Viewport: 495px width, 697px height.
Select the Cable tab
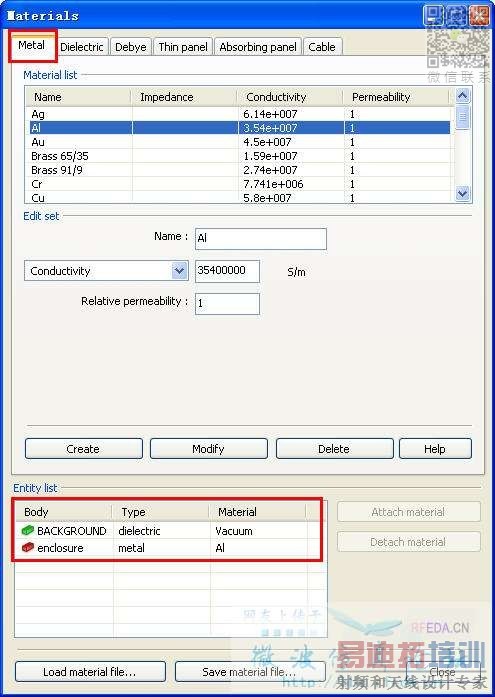[x=322, y=47]
